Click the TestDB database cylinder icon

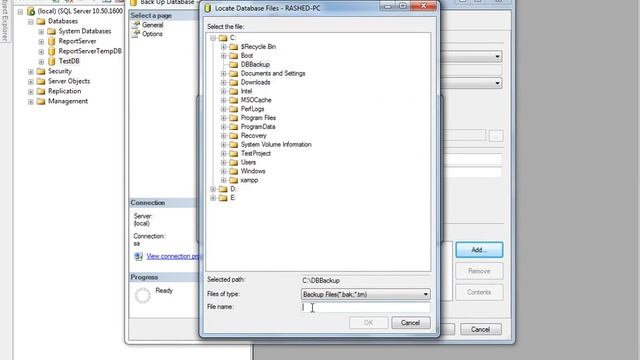51,61
